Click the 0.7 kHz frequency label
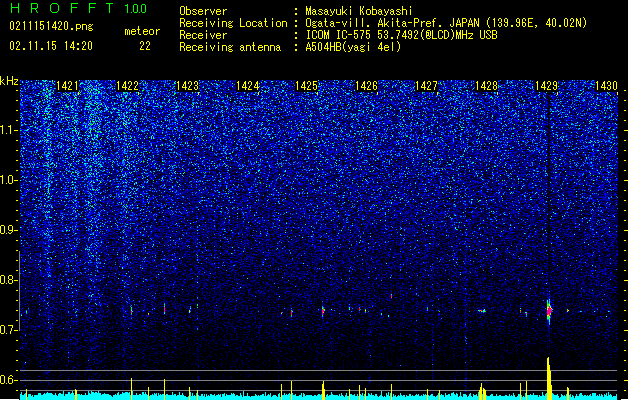This screenshot has height=400, width=629. pyautogui.click(x=9, y=330)
